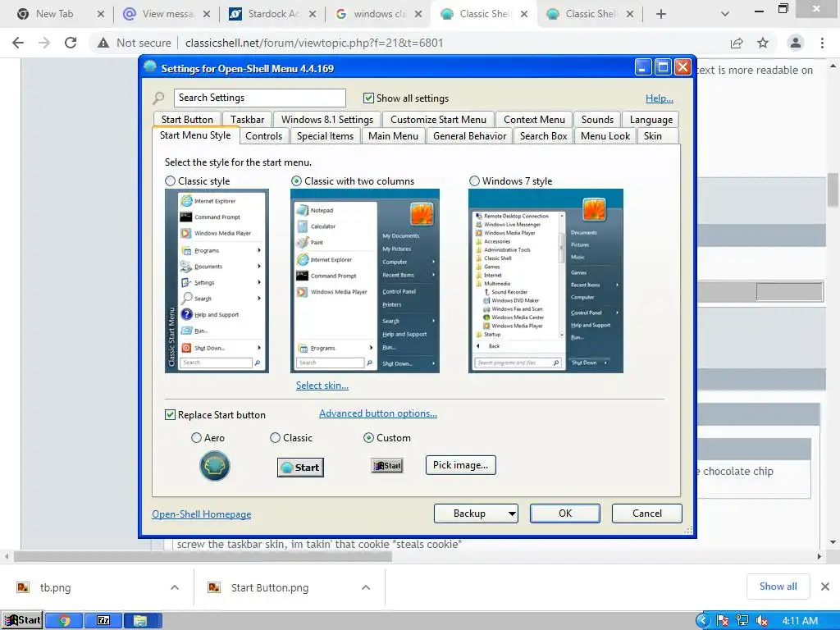840x630 pixels.
Task: Open the Backup dropdown button
Action: point(476,514)
